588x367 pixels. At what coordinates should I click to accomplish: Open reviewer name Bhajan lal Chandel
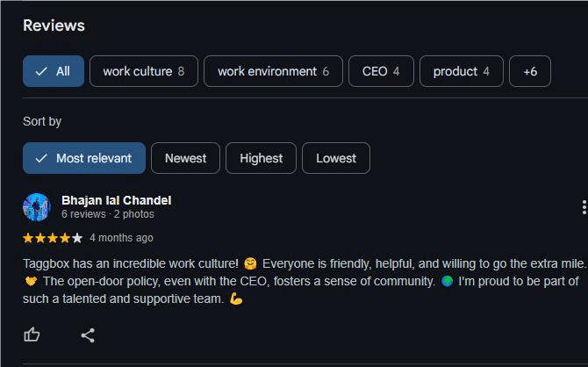116,200
